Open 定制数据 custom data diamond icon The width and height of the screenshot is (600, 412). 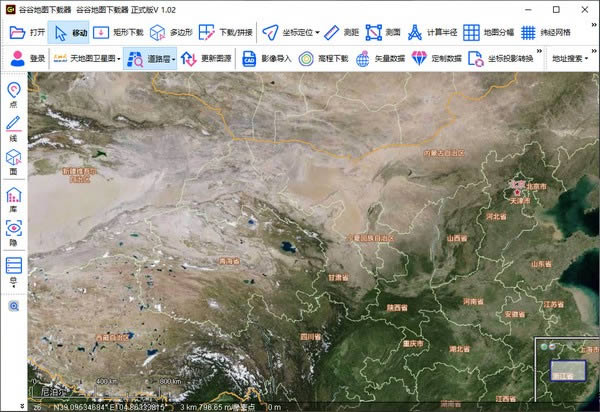(x=419, y=59)
